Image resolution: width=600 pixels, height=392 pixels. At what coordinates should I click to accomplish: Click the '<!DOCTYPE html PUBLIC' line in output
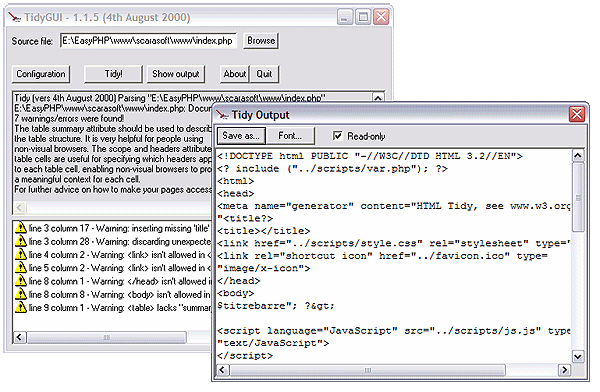tap(370, 156)
